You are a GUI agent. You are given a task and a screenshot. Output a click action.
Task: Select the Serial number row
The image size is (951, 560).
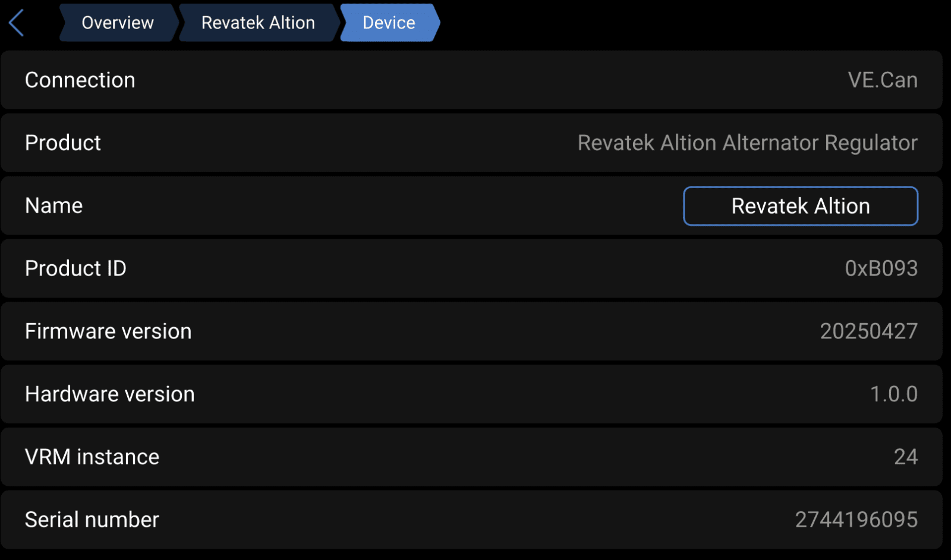tap(471, 520)
